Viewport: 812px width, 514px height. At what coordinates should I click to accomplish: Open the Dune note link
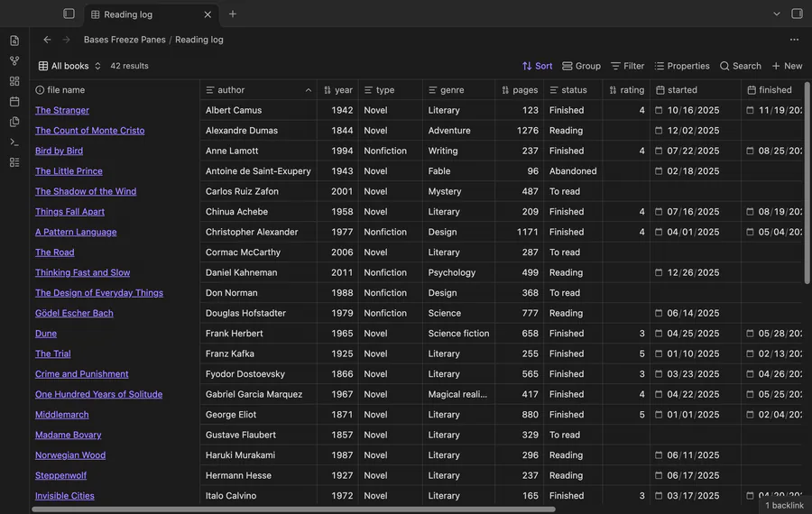click(x=46, y=334)
